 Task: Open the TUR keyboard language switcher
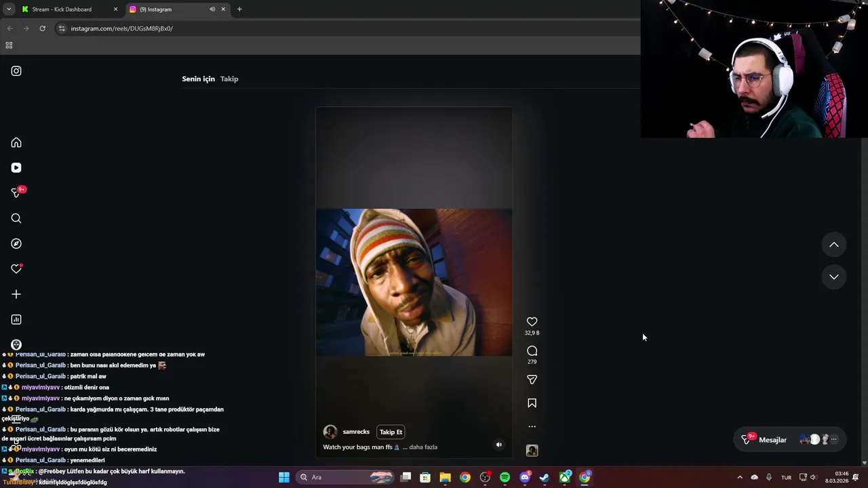coord(786,477)
